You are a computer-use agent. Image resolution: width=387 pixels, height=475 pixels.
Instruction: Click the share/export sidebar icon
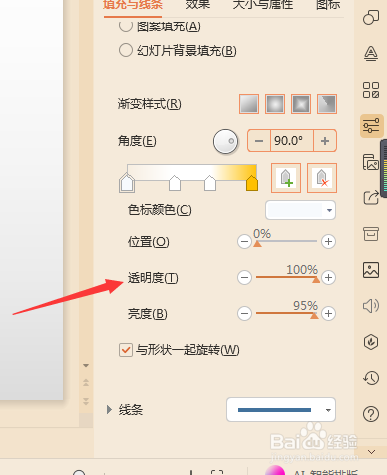tap(371, 198)
